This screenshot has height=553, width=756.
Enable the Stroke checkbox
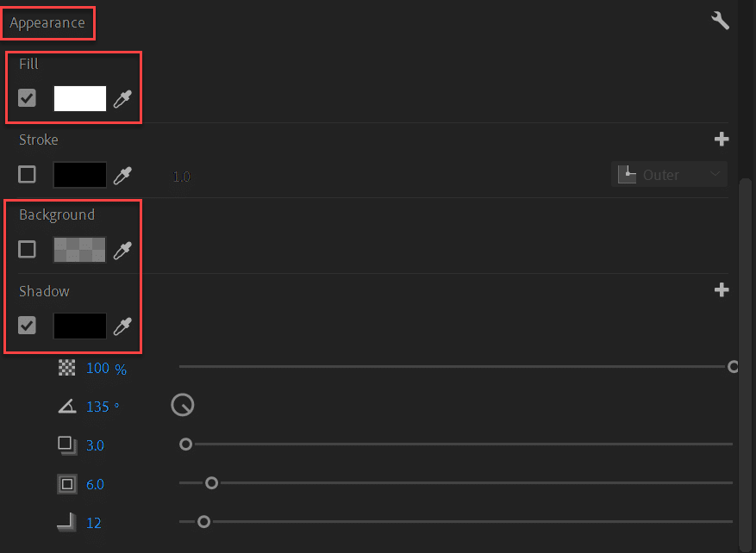click(x=27, y=174)
